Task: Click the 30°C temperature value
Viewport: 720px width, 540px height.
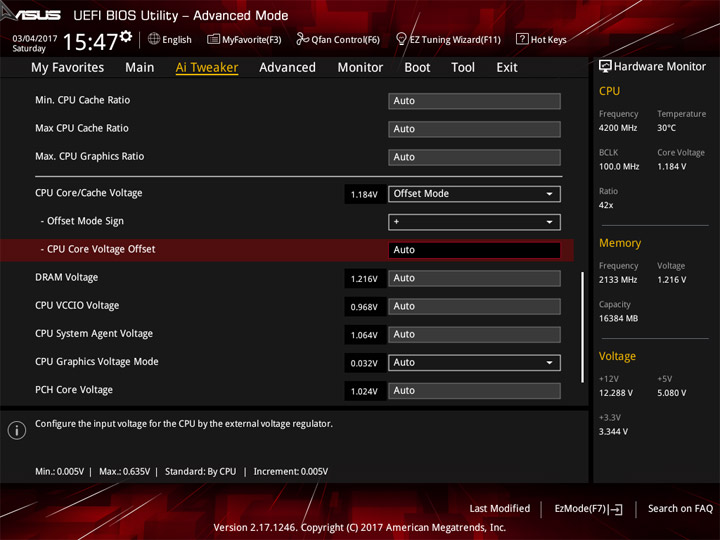Action: point(666,128)
